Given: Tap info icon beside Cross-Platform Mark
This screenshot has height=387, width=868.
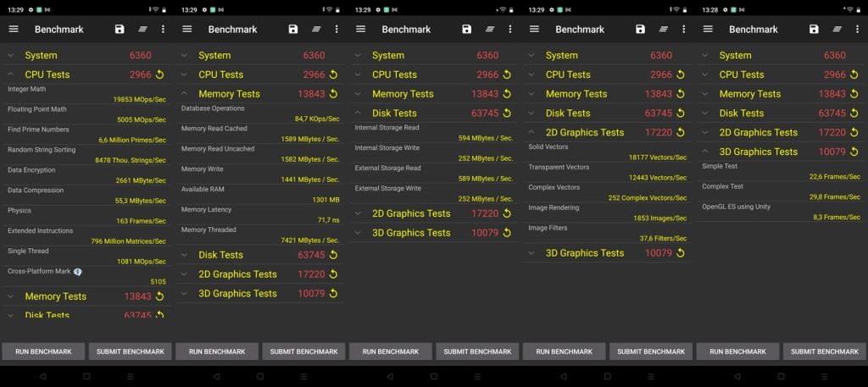Looking at the screenshot, I should [x=77, y=272].
